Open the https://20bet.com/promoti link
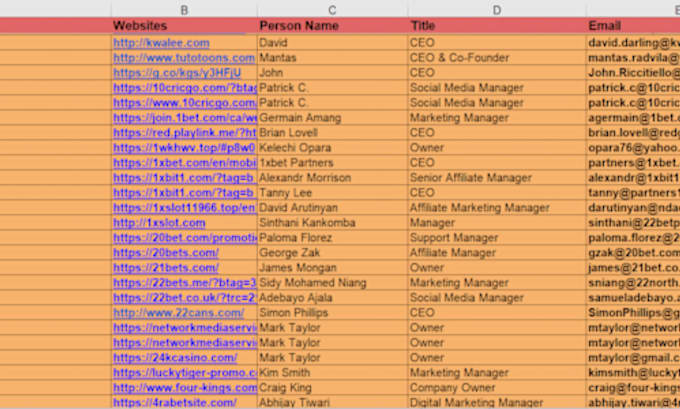Viewport: 680px width, 409px height. tap(185, 237)
